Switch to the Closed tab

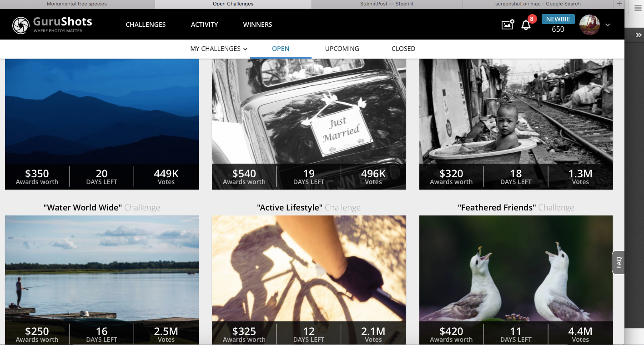click(403, 49)
